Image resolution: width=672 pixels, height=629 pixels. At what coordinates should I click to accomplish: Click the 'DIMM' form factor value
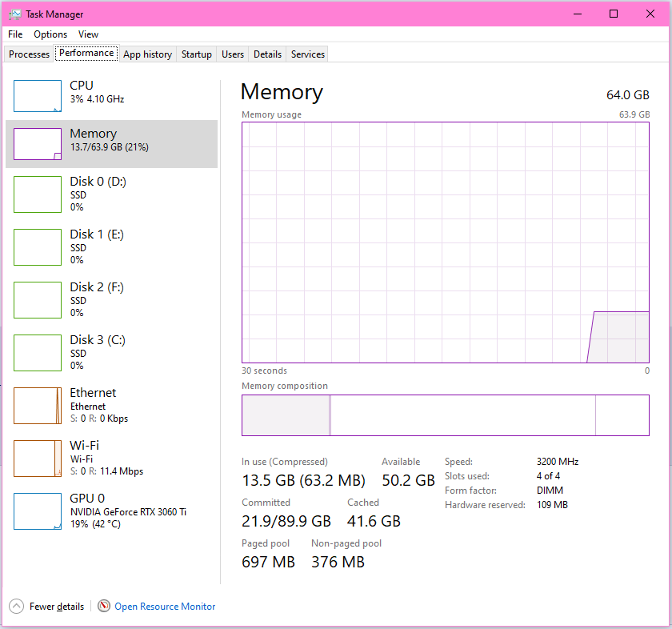point(550,490)
